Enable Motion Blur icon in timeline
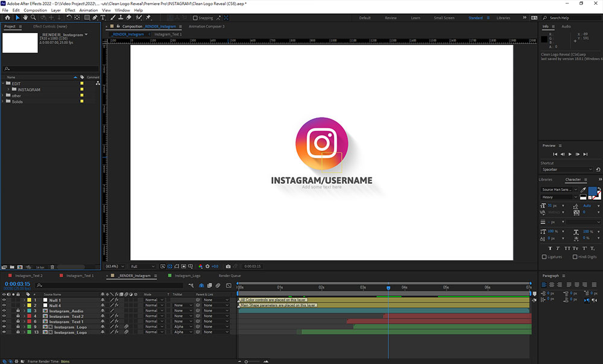Screen dimensions: 603x364 pos(218,286)
